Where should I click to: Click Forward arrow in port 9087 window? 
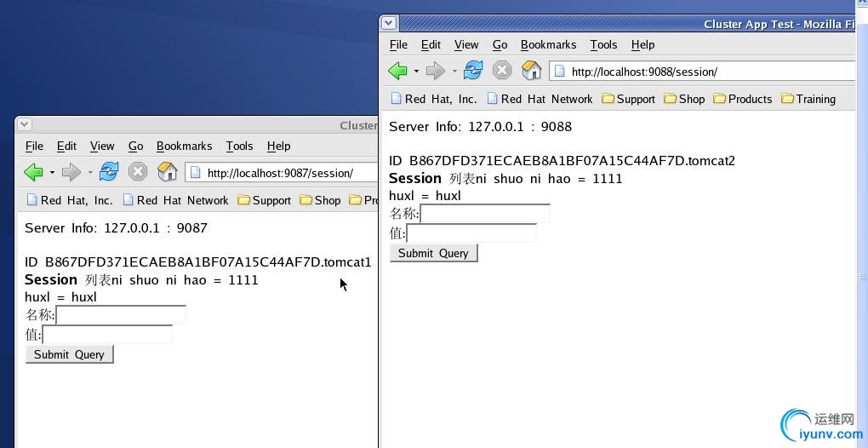[71, 172]
